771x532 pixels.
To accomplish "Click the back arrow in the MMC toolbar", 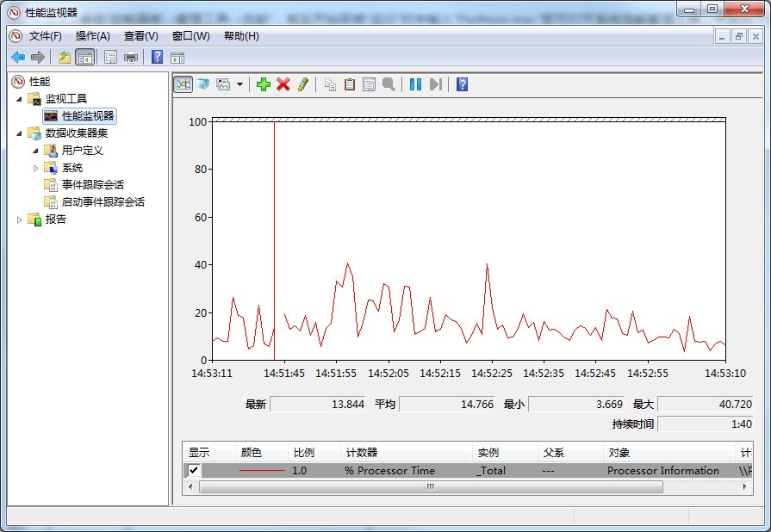I will [x=18, y=58].
